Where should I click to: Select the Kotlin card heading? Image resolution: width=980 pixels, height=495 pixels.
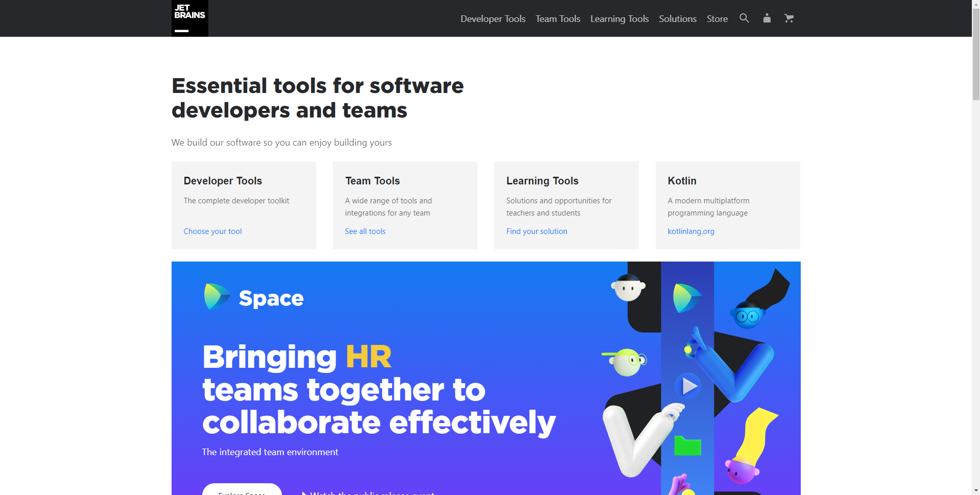pyautogui.click(x=682, y=181)
